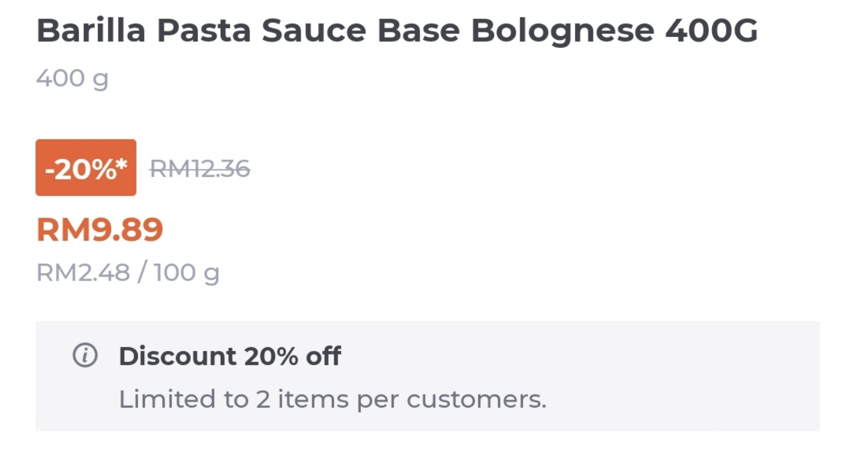The image size is (868, 460).
Task: Click the gray "400 g" weight subtitle
Action: pos(72,79)
